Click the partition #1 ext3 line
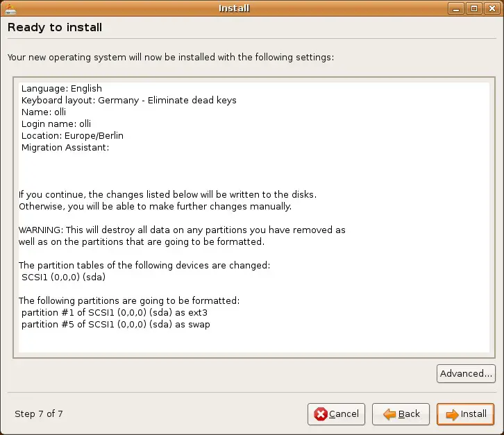This screenshot has height=435, width=504. 115,313
